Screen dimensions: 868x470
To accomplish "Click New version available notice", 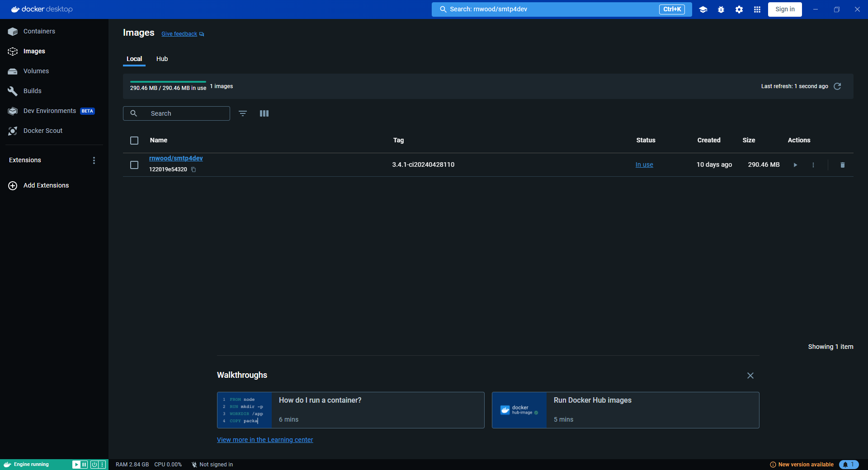I will [x=802, y=465].
